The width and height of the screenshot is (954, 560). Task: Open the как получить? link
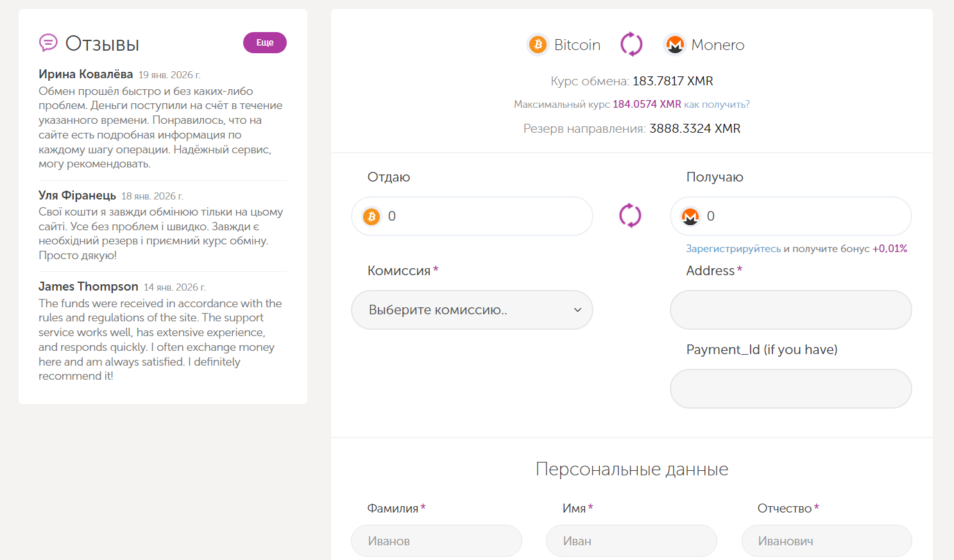[x=717, y=104]
